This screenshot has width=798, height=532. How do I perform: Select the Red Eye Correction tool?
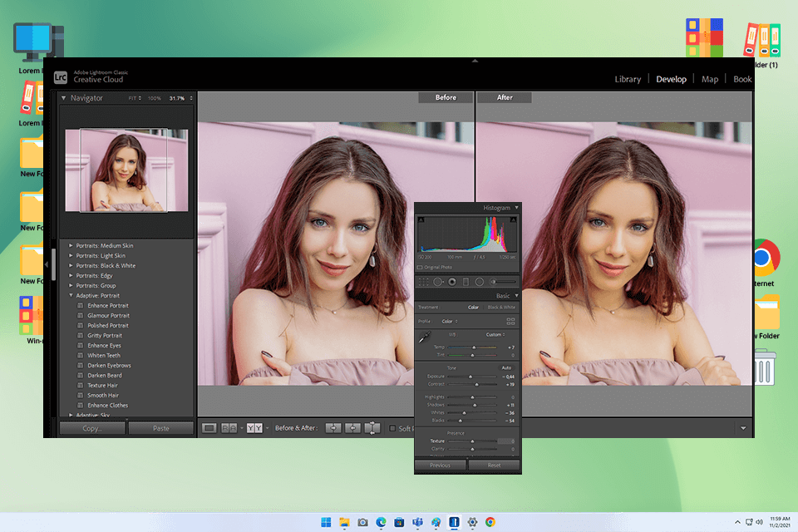coord(452,282)
